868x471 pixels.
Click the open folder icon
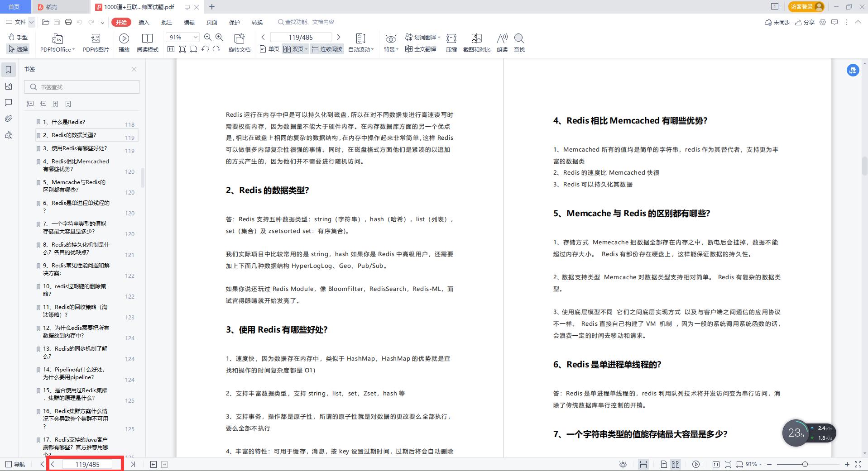tap(45, 22)
